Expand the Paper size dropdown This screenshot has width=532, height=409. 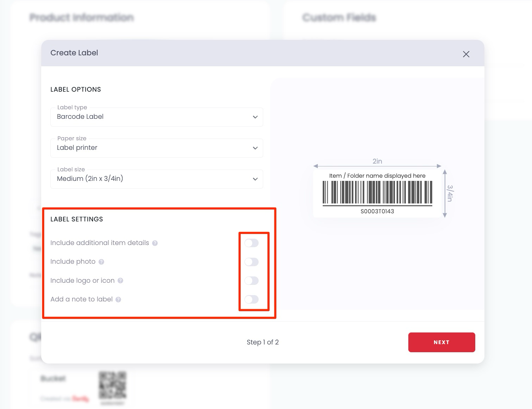pyautogui.click(x=255, y=148)
